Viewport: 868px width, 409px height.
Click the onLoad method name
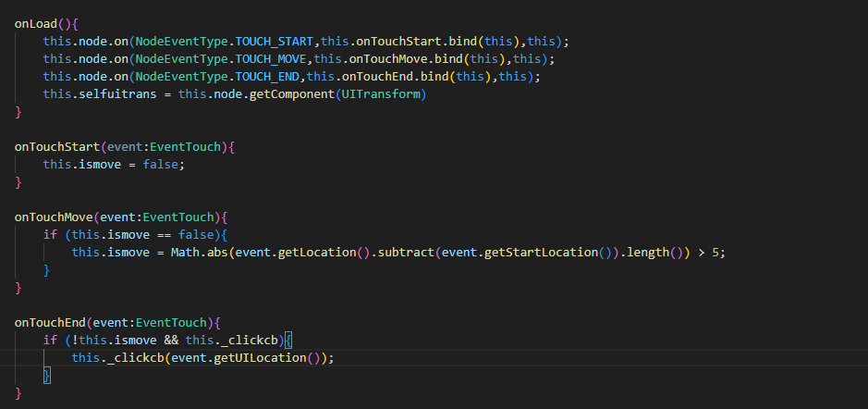pyautogui.click(x=36, y=24)
